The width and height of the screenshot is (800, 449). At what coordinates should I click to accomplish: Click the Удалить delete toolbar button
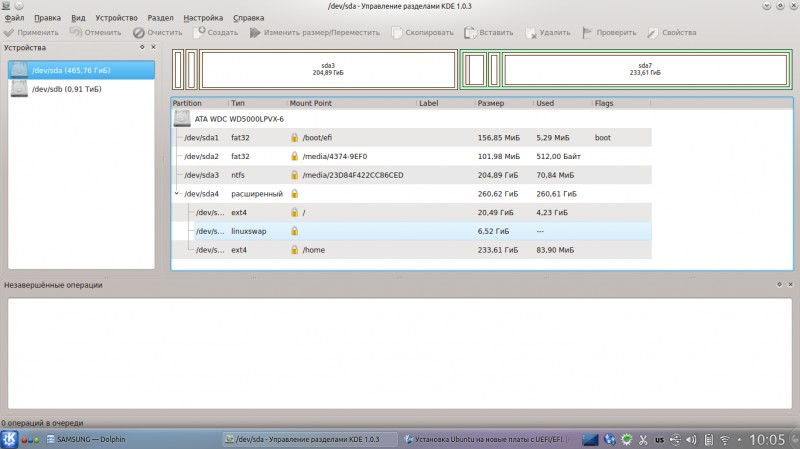[x=548, y=33]
